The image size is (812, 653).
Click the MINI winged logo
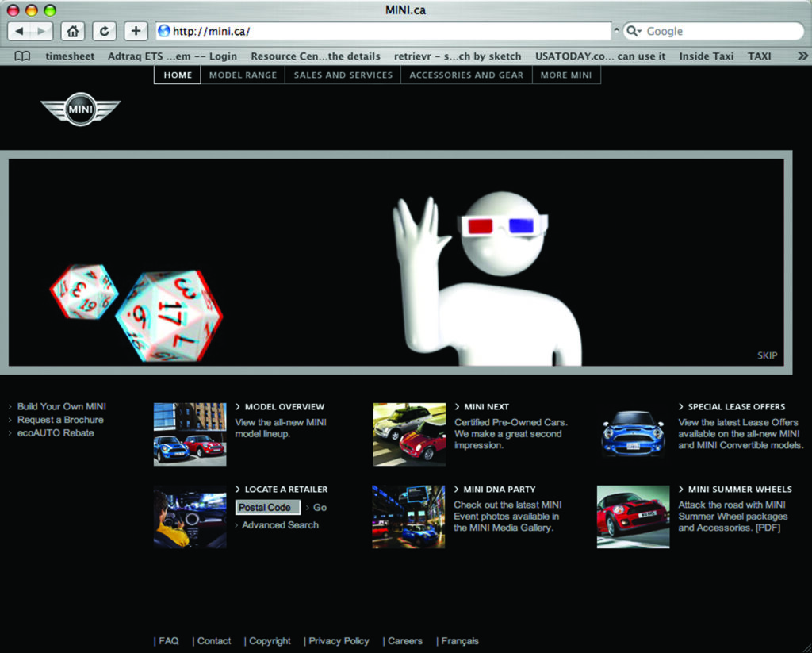[x=80, y=109]
